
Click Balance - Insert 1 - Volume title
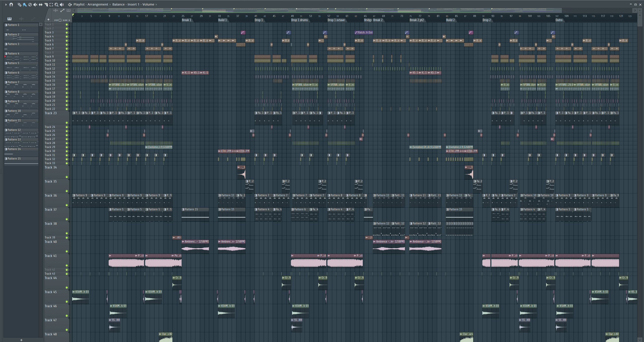(133, 5)
